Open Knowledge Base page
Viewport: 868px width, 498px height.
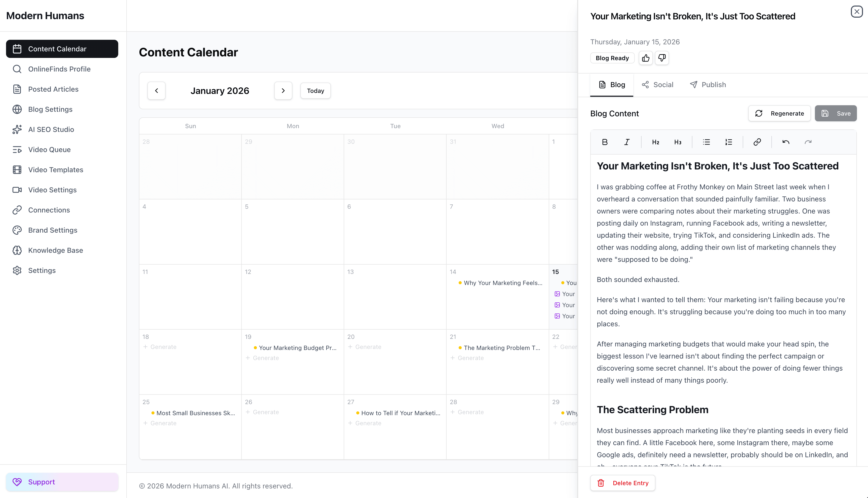[x=62, y=250]
